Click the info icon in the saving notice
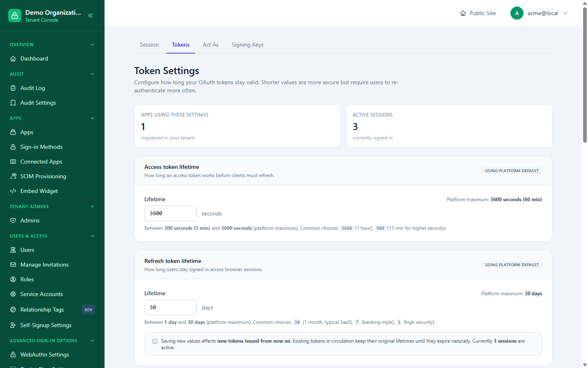The image size is (588, 368). click(x=155, y=341)
